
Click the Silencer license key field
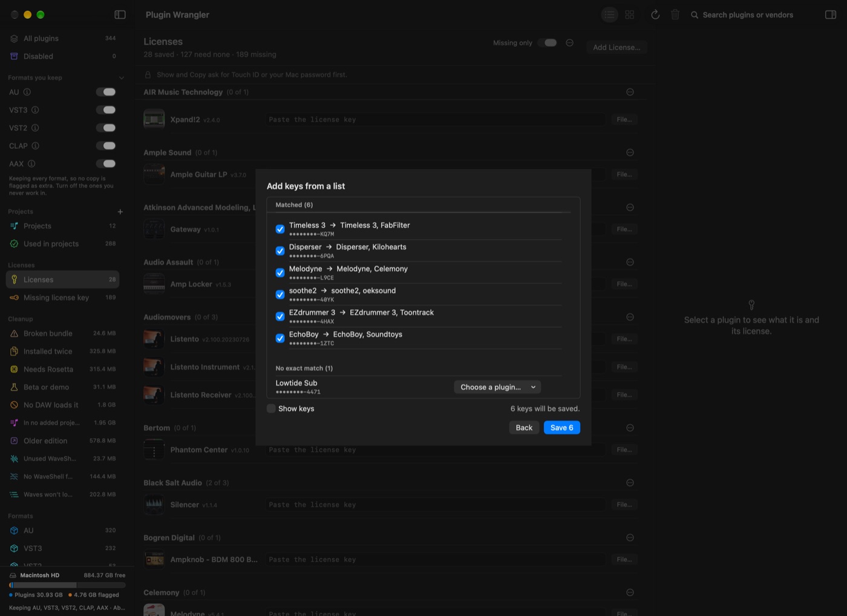tap(435, 505)
